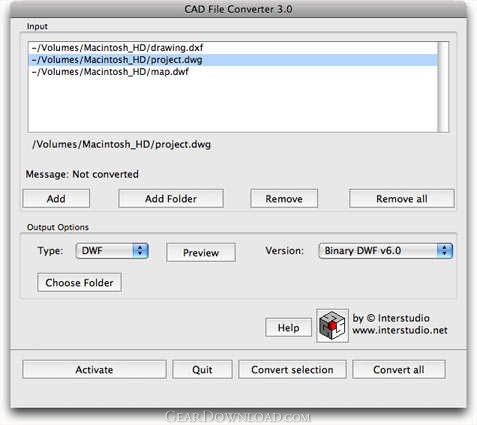Click the Remove all button
Viewport: 477px width, 425px height.
402,199
